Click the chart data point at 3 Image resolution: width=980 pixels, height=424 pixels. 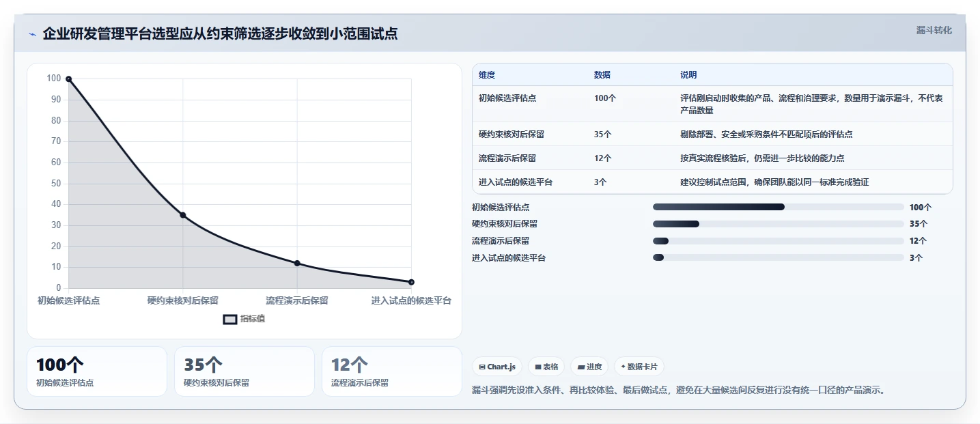[411, 282]
